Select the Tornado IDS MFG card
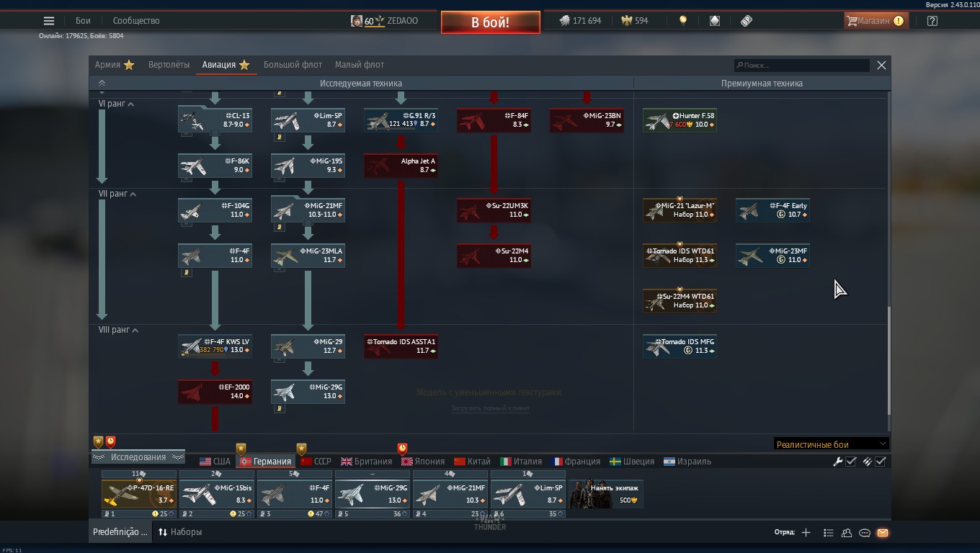The width and height of the screenshot is (980, 553). (680, 346)
